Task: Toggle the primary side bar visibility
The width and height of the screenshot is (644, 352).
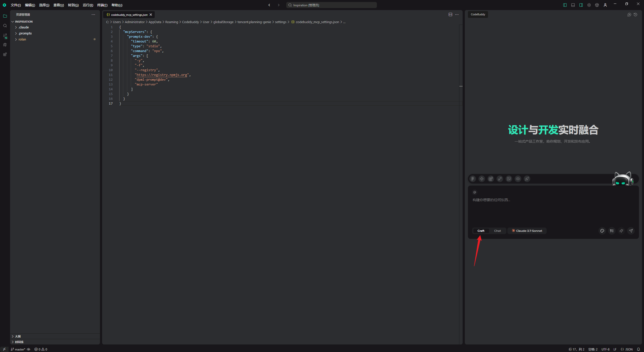Action: 565,5
